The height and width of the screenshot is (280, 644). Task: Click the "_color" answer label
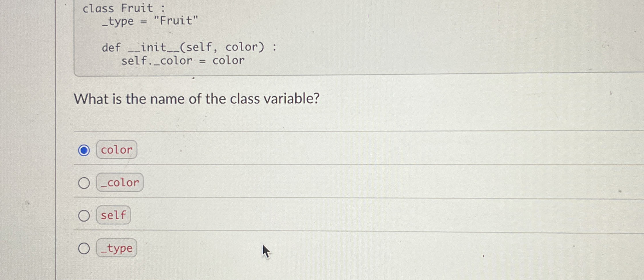[x=120, y=183]
